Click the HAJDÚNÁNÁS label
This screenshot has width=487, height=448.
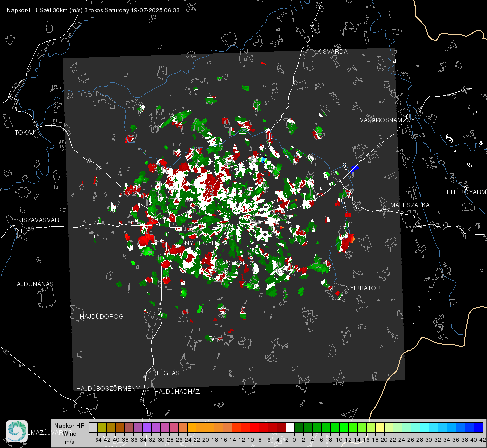coord(33,284)
